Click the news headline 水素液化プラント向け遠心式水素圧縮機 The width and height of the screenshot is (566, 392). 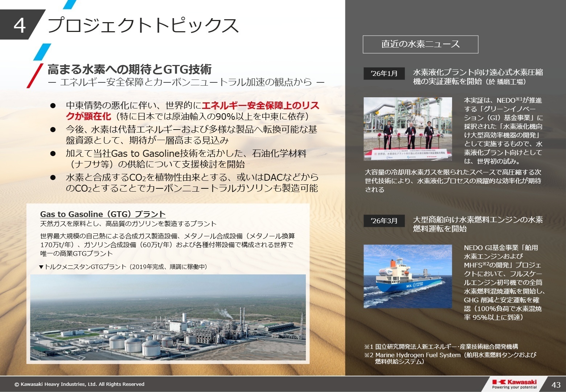[x=478, y=77]
